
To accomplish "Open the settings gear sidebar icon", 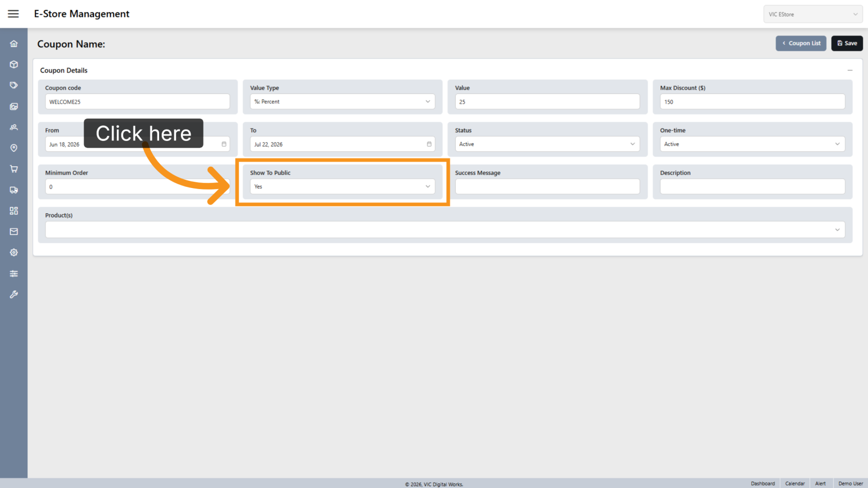I will 14,253.
